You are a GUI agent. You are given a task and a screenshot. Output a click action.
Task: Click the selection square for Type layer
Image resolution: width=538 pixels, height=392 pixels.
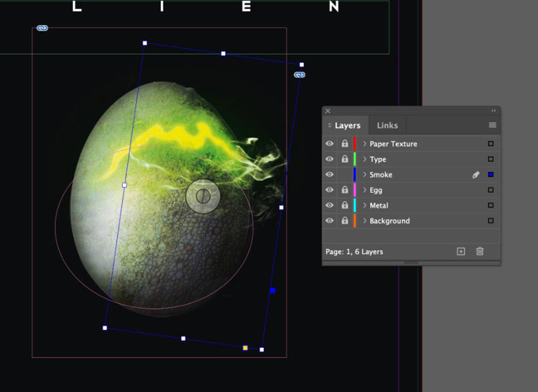pyautogui.click(x=491, y=159)
